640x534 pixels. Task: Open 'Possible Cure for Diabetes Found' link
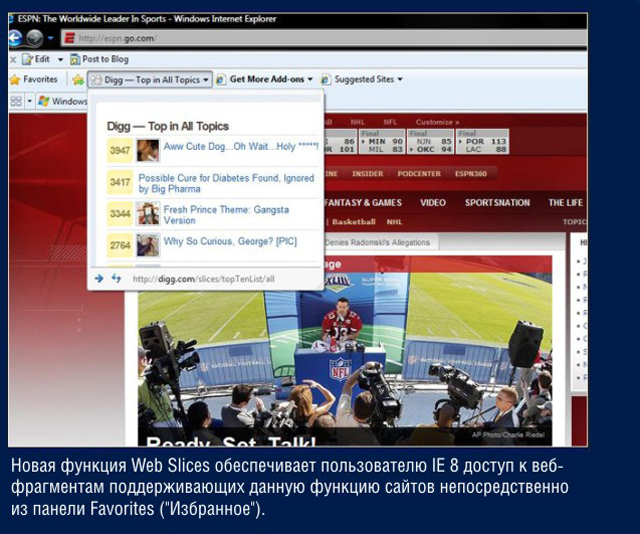[x=226, y=183]
